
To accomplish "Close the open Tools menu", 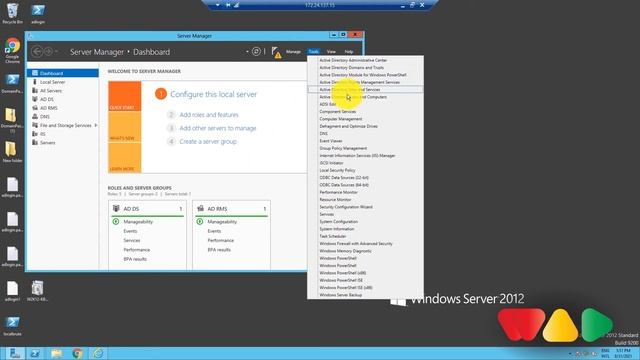I will [x=313, y=51].
